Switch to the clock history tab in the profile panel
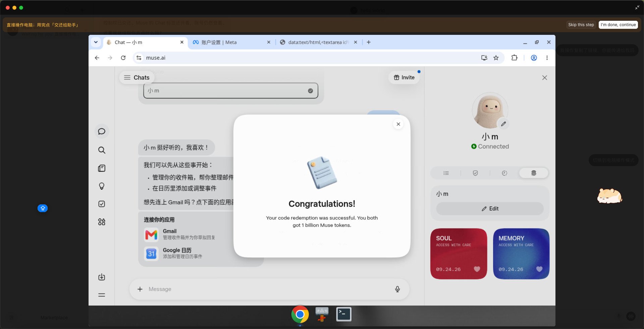The height and width of the screenshot is (329, 644). [x=504, y=173]
